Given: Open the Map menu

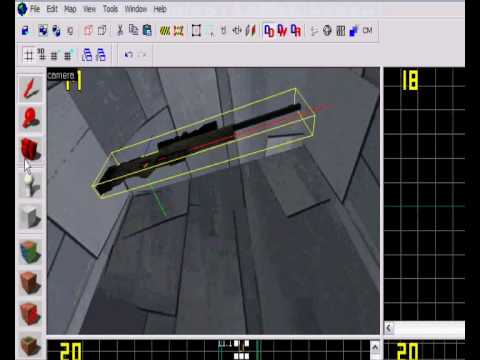Looking at the screenshot, I should [70, 9].
